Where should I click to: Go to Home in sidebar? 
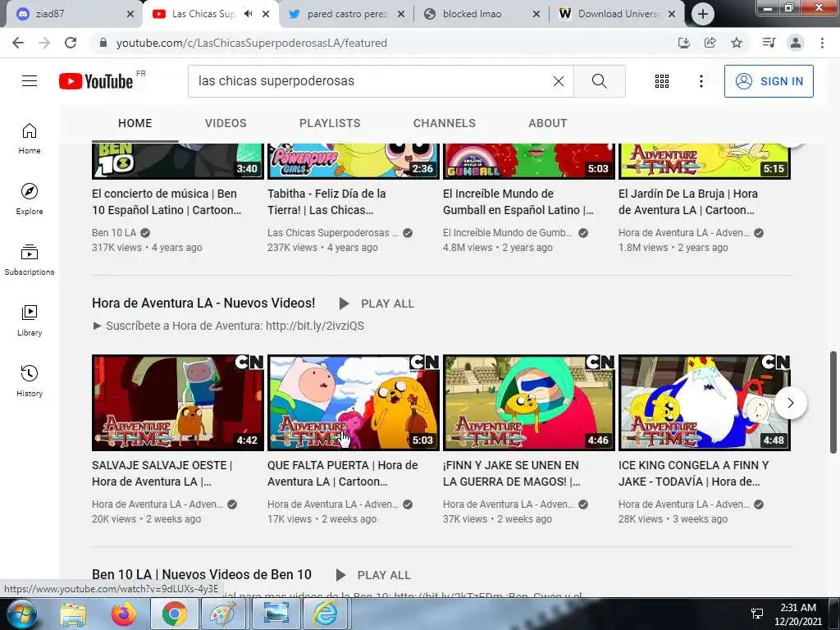(30, 138)
